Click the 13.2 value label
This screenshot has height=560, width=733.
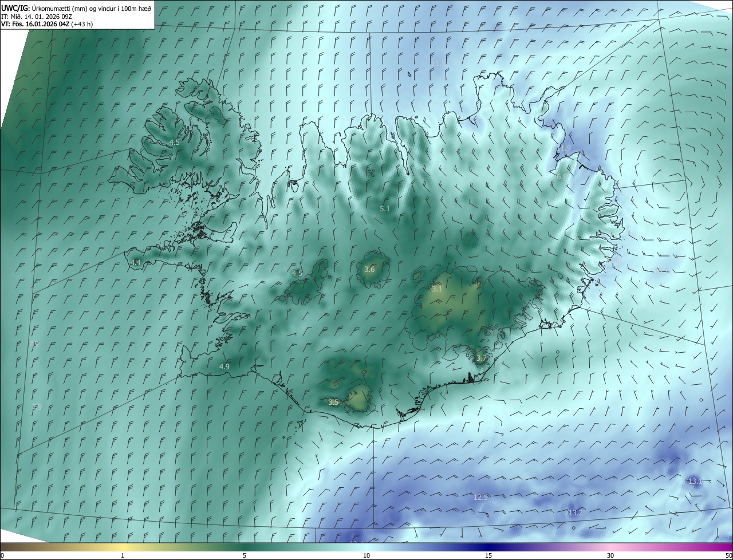tap(575, 512)
